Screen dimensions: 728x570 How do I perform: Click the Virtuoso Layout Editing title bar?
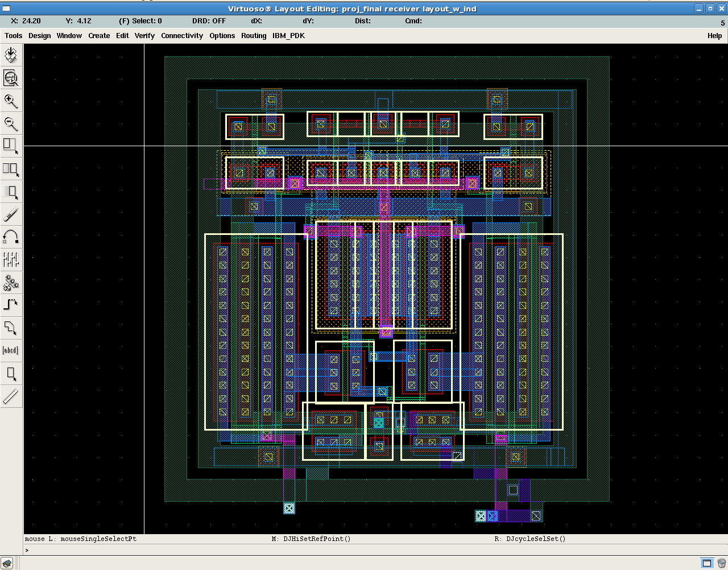352,9
